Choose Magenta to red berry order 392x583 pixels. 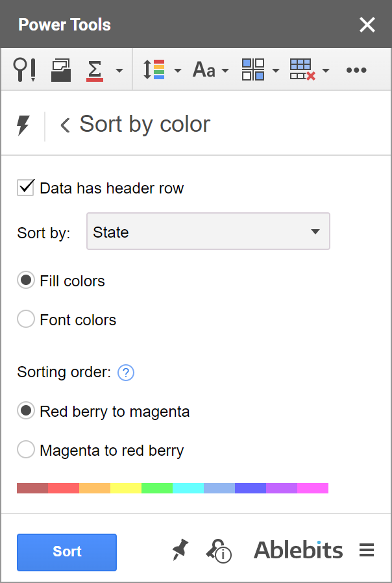(x=26, y=449)
